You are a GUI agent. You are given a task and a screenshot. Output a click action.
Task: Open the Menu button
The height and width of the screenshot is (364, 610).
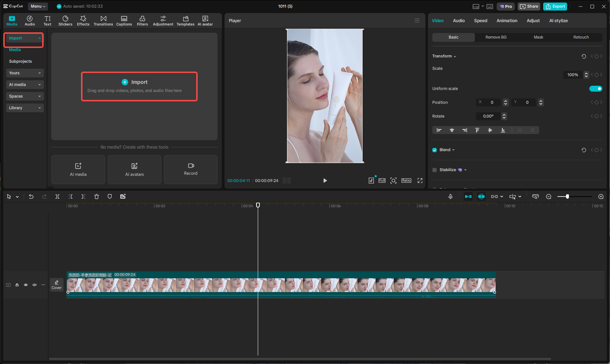tap(37, 6)
